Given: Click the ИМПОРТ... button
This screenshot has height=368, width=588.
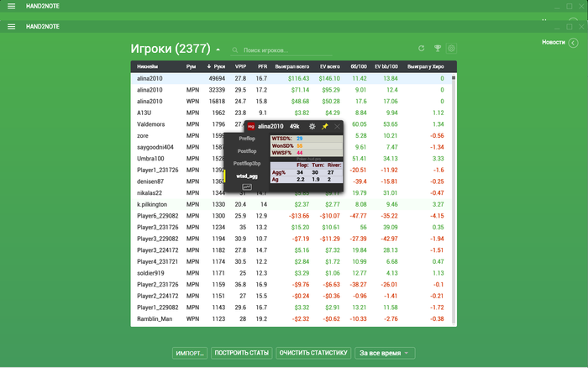Looking at the screenshot, I should [190, 353].
